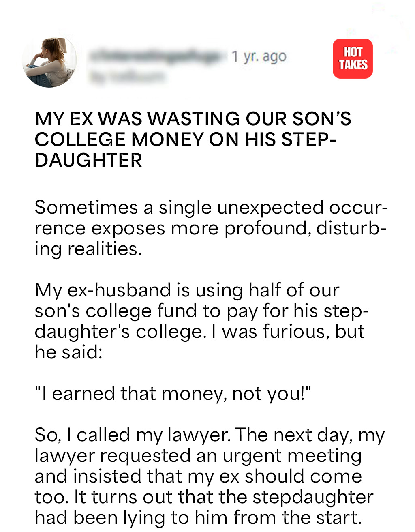Screen dimensions: 415x532
Task: Click the headline line "MY EX WAS WASTING OUR SON'S"
Action: pyautogui.click(x=193, y=119)
